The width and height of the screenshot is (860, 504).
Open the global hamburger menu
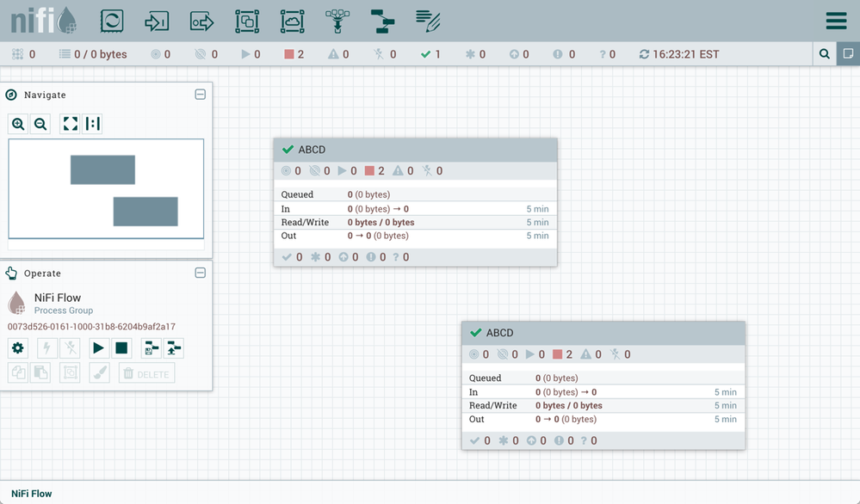point(836,21)
